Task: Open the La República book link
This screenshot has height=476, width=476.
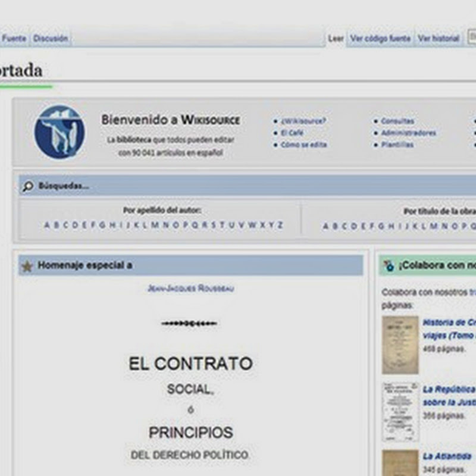Action: pyautogui.click(x=449, y=396)
